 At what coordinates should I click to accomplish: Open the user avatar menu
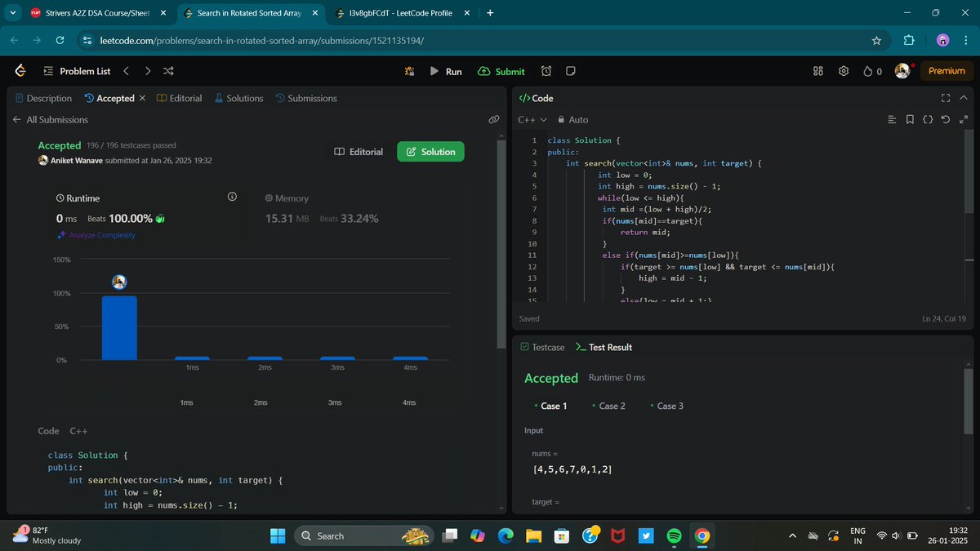coord(902,71)
